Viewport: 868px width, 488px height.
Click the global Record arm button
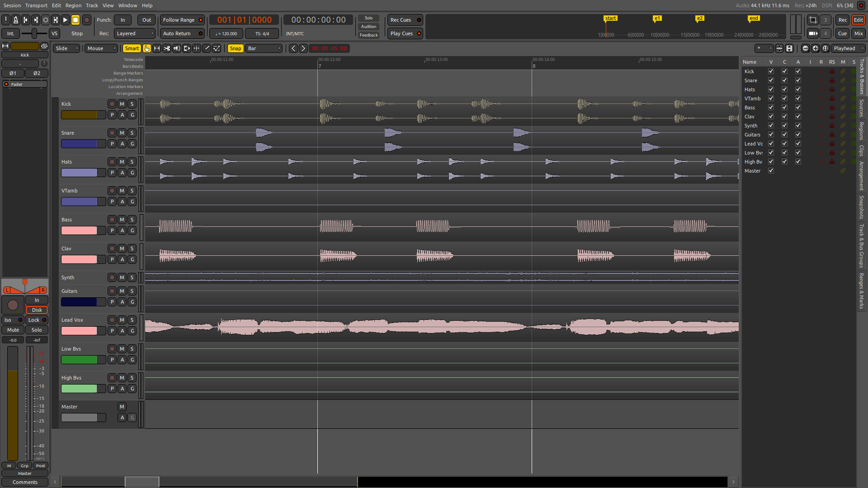click(87, 20)
